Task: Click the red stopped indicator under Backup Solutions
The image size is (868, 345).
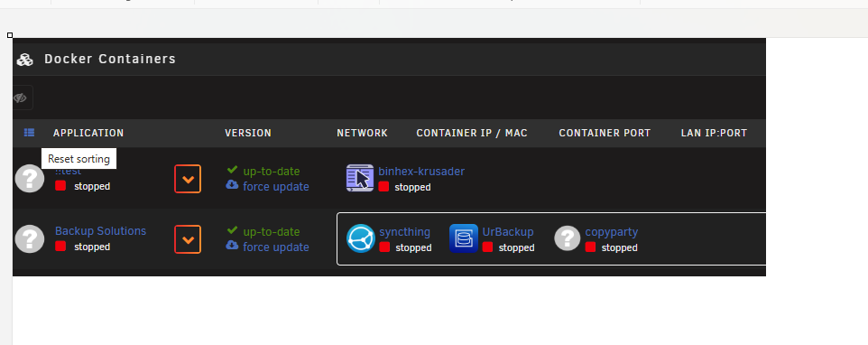Action: (x=60, y=246)
